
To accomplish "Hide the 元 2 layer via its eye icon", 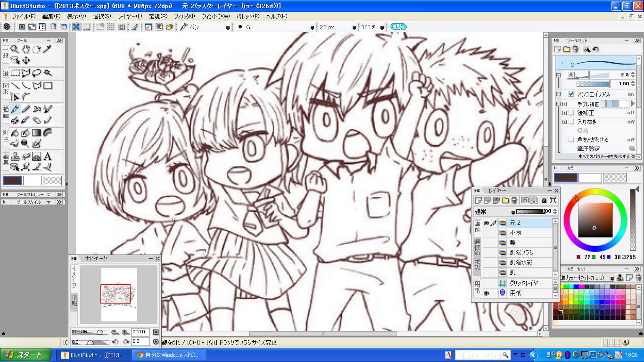I will pos(486,223).
